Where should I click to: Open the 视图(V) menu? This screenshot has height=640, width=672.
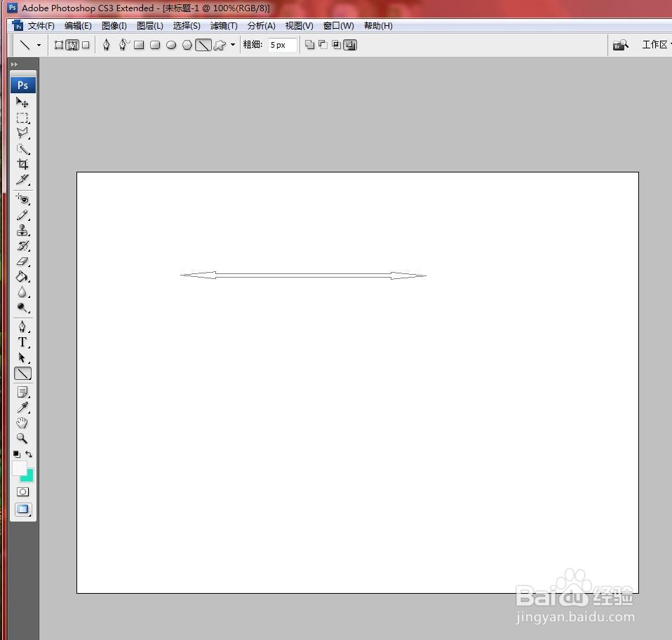(x=299, y=26)
